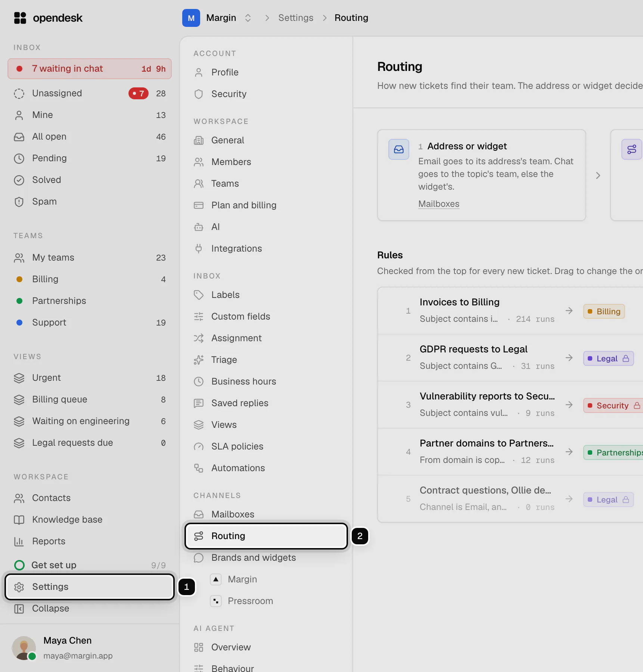Screen dimensions: 643x672
Task: Open Assignment shuffle icon
Action: tap(199, 338)
